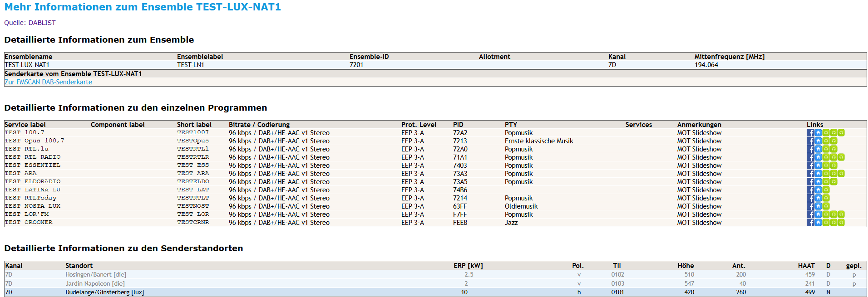Click first headphone icon for TEST CROONER
Screen dimensions: 868x297
826,223
